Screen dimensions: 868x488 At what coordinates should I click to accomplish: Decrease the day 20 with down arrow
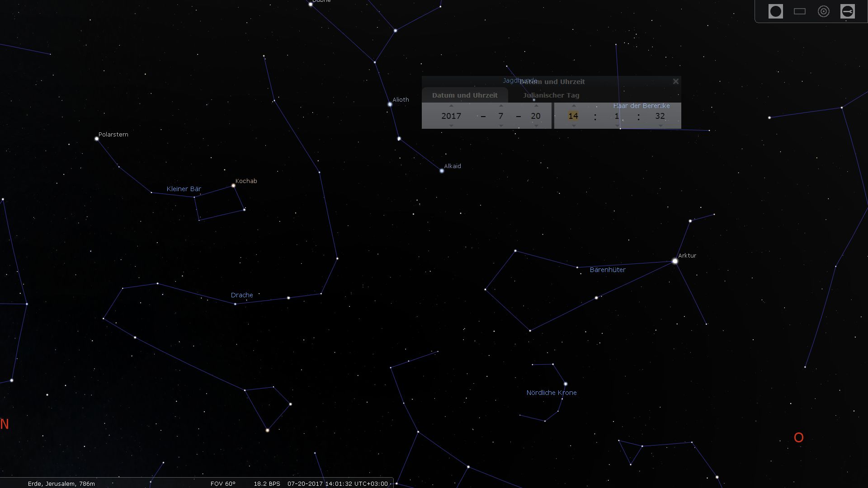(x=536, y=126)
